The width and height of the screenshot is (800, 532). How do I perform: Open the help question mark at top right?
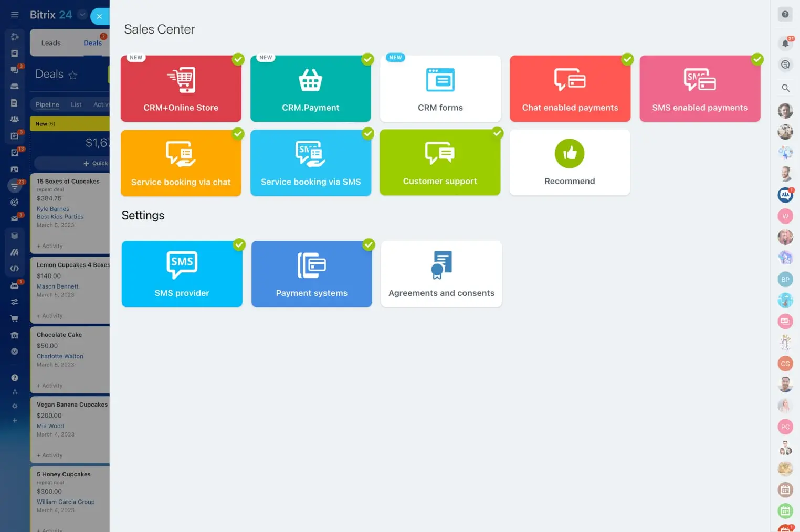coord(785,15)
